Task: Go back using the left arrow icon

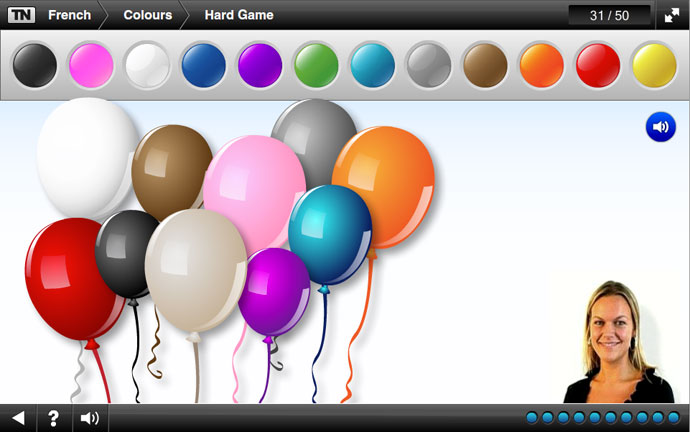Action: point(18,418)
